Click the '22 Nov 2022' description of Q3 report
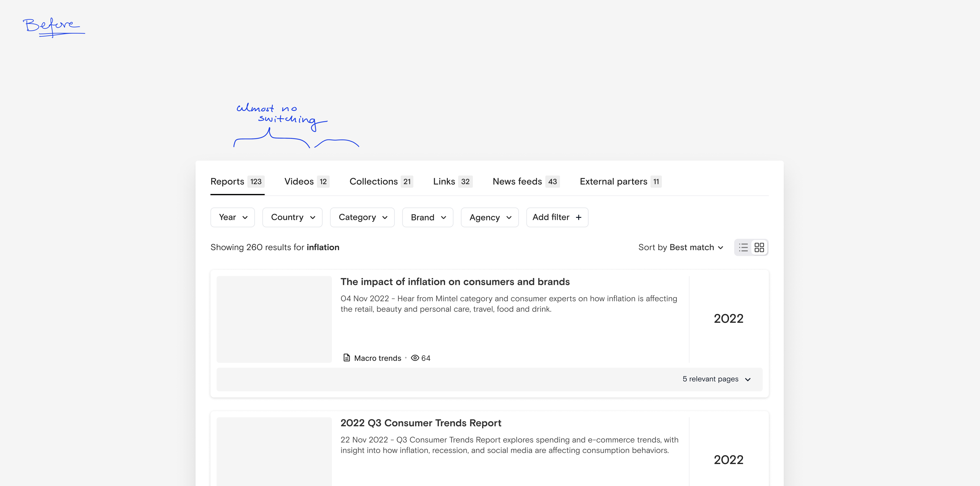Screen dimensions: 980x486 tap(509, 445)
